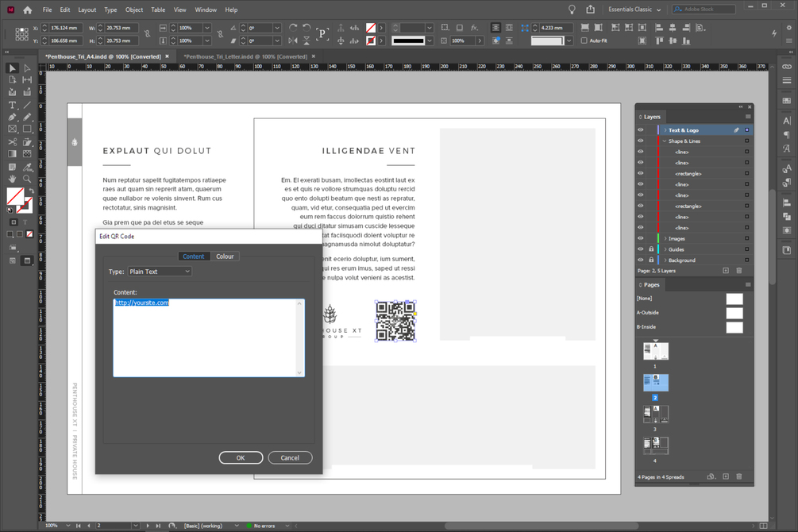Select the Hand tool
The height and width of the screenshot is (532, 798).
[x=12, y=179]
